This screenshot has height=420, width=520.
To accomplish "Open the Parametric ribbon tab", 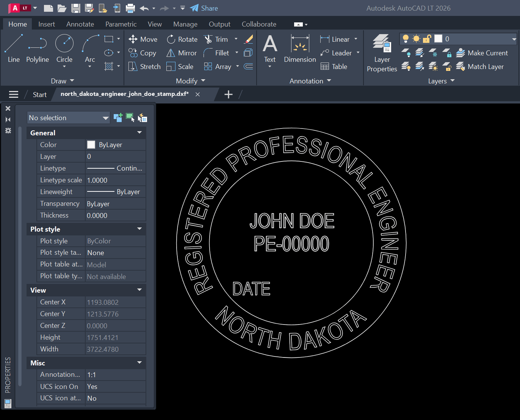I will coord(121,24).
